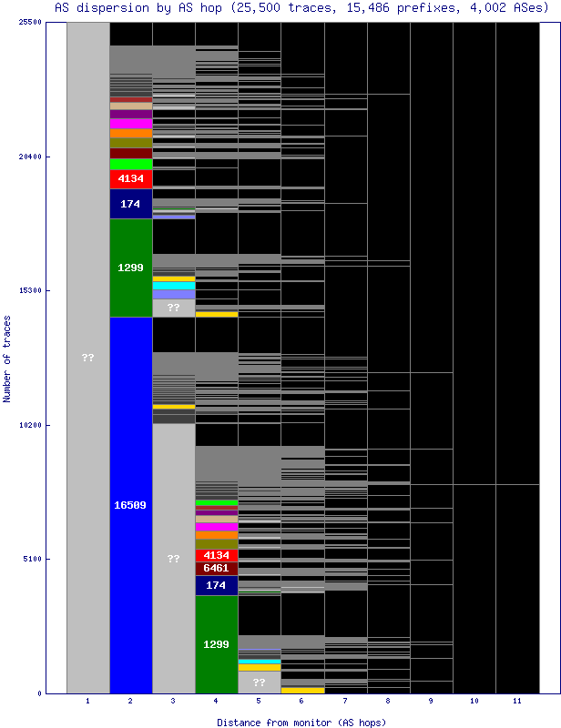
Task: Click the Distance from monitor axis label
Action: [x=301, y=722]
